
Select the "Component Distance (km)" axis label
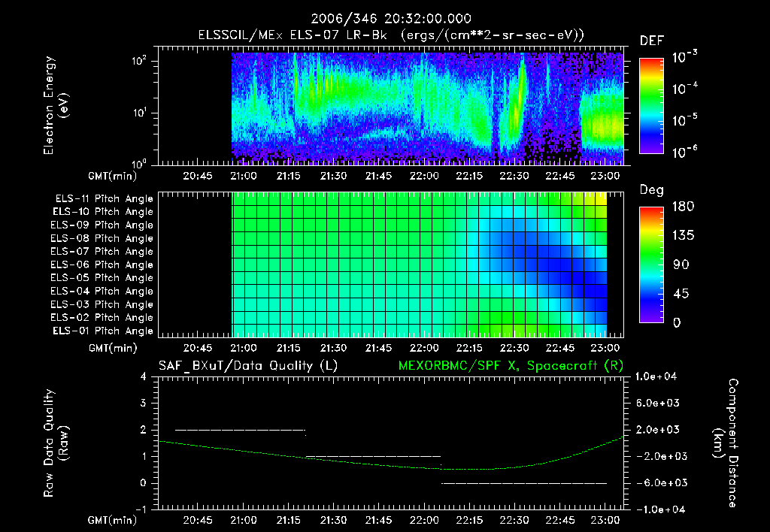726,443
